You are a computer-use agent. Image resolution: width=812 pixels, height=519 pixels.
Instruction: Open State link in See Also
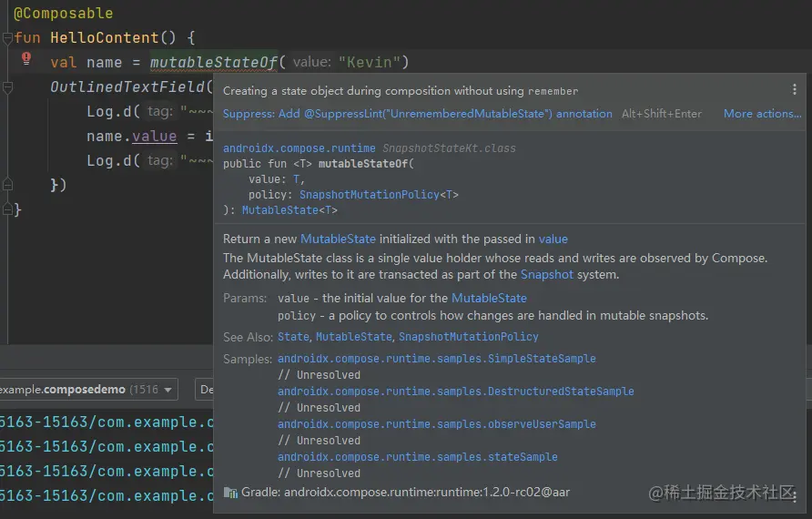click(x=293, y=337)
